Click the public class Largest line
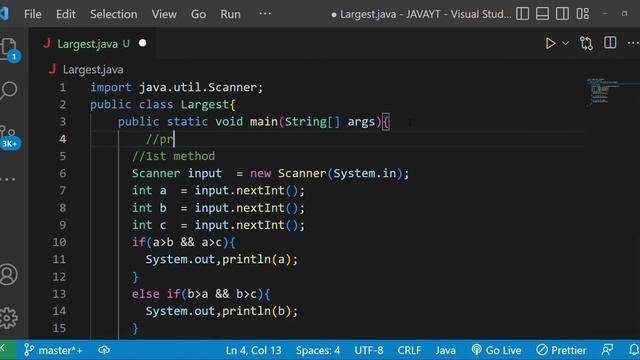 click(163, 104)
